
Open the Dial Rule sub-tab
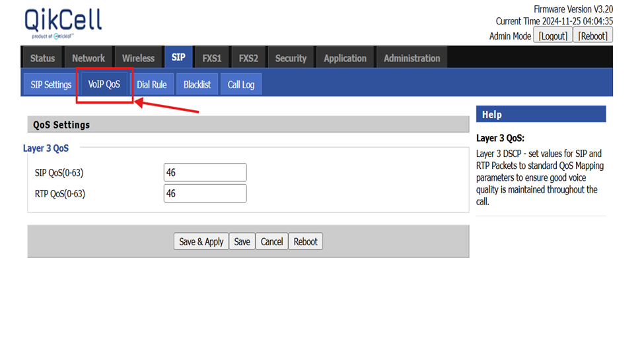[x=152, y=84]
